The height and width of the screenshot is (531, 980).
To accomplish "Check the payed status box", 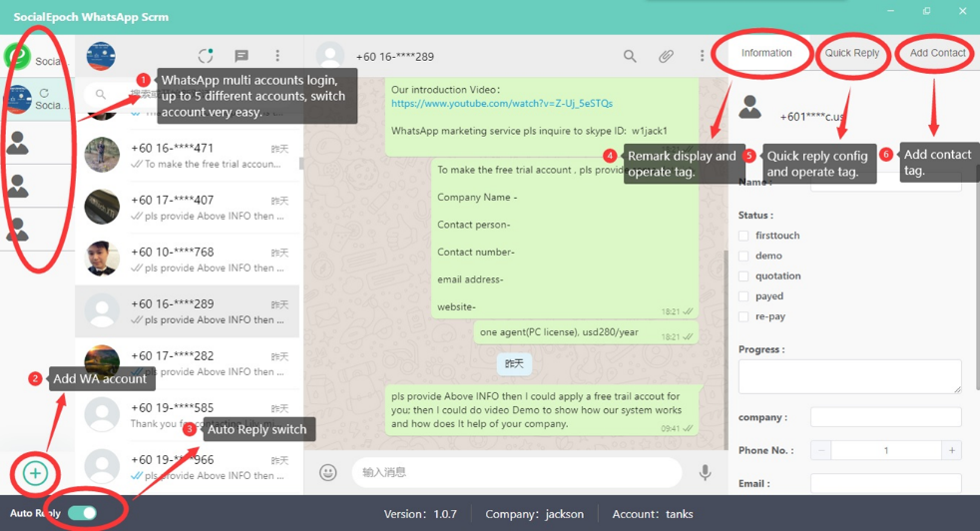I will (743, 296).
